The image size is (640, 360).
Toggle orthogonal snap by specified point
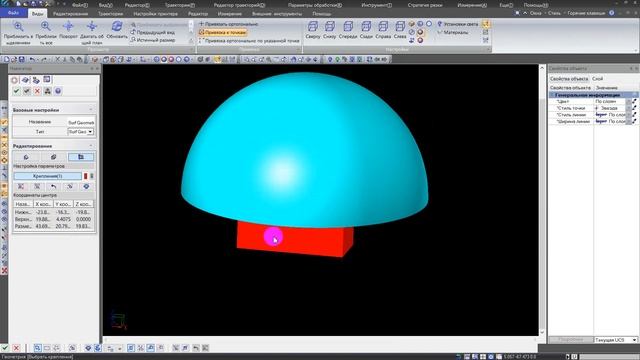(249, 41)
